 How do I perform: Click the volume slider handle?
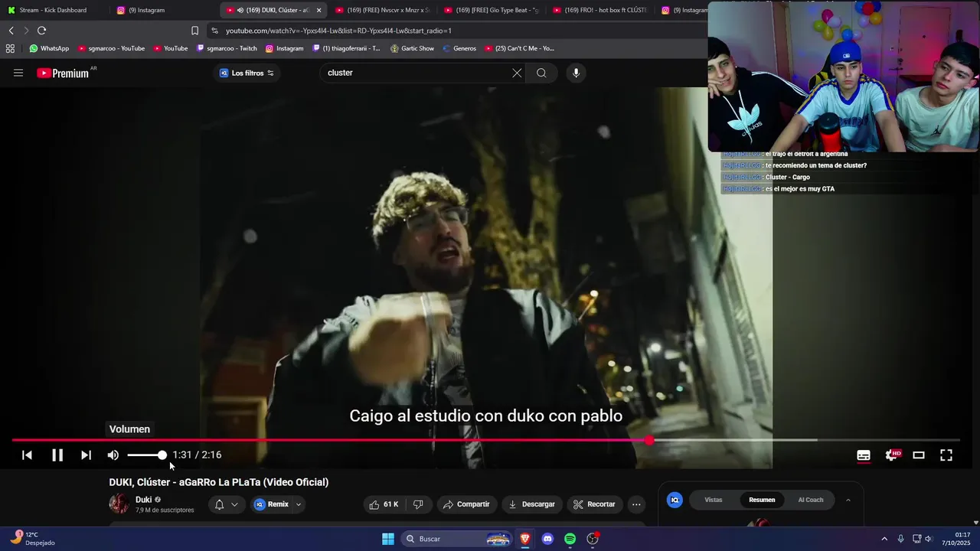click(x=162, y=455)
